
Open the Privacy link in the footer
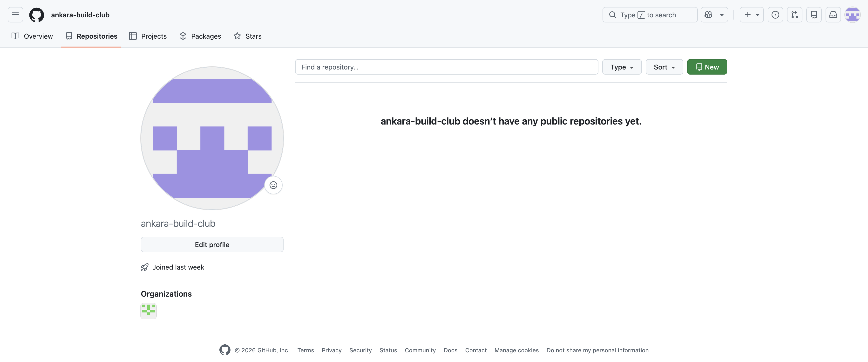coord(332,350)
